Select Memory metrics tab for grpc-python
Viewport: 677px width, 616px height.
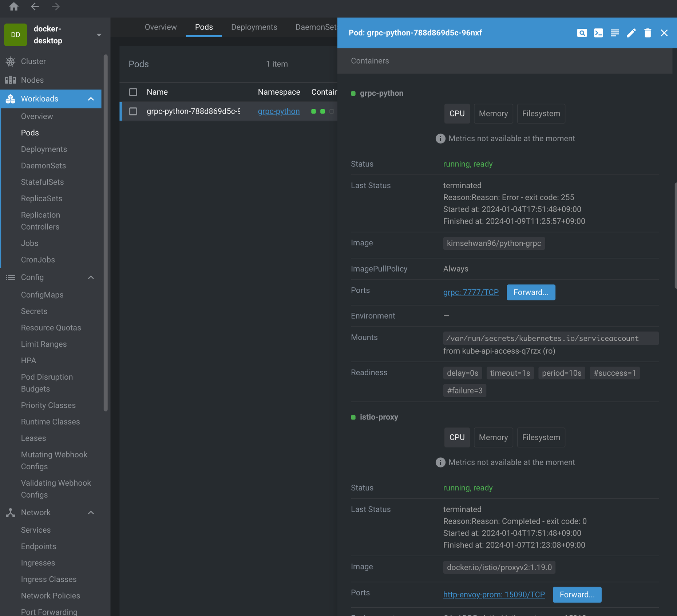coord(493,114)
